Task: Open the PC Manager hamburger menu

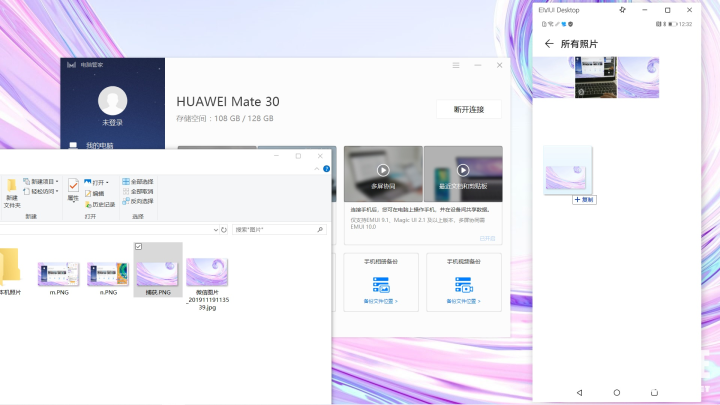Action: pos(456,65)
